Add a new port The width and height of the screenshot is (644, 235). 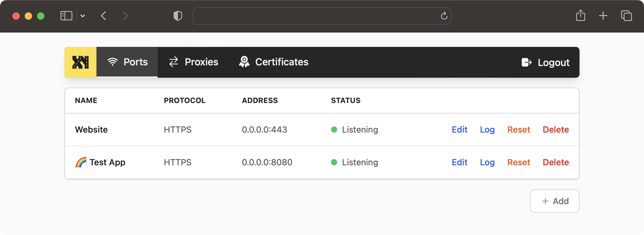coord(555,201)
